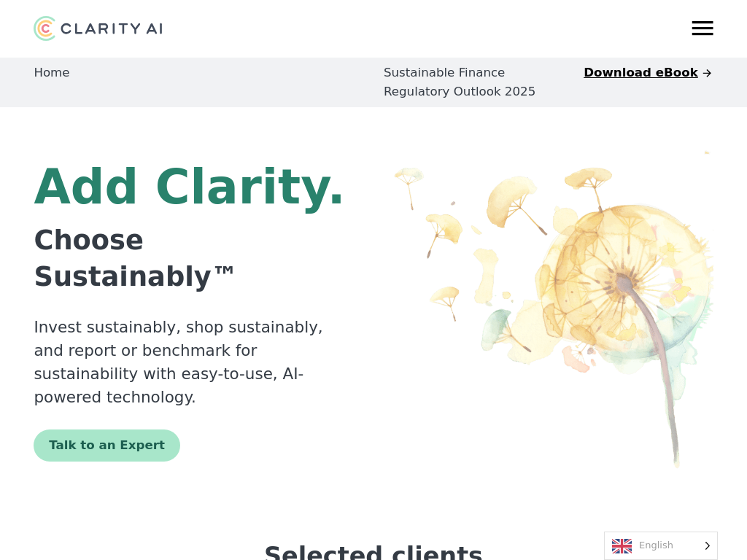Select the Sustainable Finance Regulatory Outlook 2025 text
The image size is (747, 560).
click(x=459, y=82)
